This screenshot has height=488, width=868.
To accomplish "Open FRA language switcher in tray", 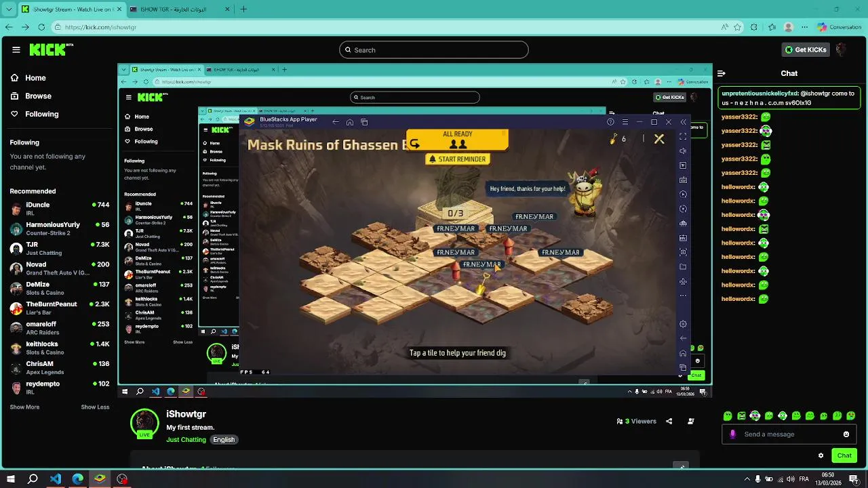I will coord(804,479).
